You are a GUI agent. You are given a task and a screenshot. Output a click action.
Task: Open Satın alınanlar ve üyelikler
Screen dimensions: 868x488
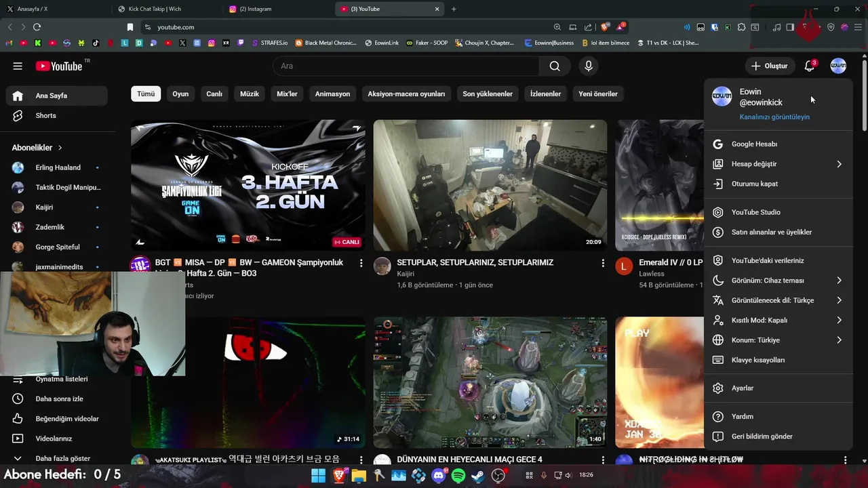click(778, 232)
